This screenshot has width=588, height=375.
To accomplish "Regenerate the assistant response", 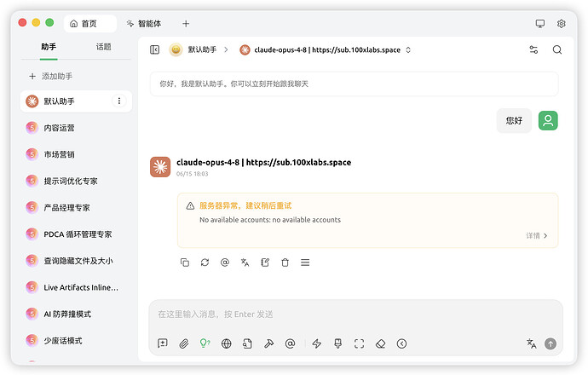I will [205, 262].
